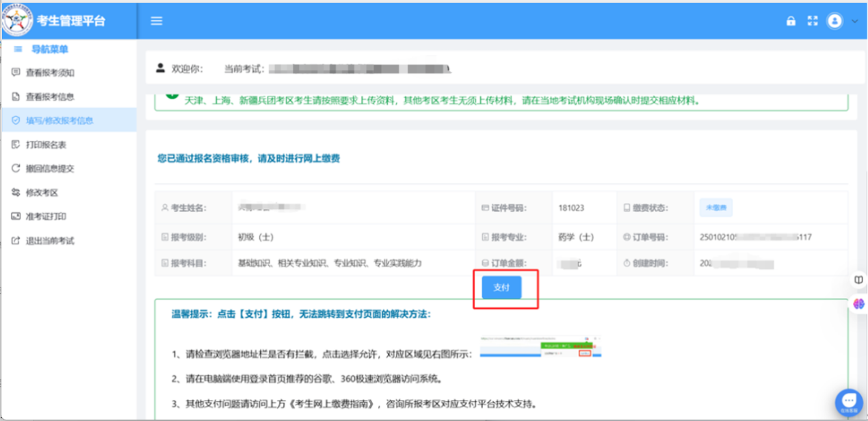868x421 pixels.
Task: Click the 未缴费 status badge
Action: click(x=716, y=207)
